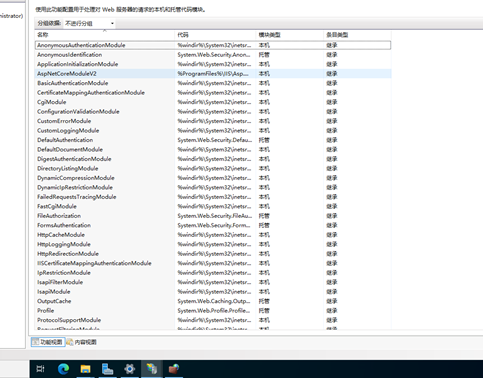
Task: Select ApplicationInitializationModule row
Action: 213,64
